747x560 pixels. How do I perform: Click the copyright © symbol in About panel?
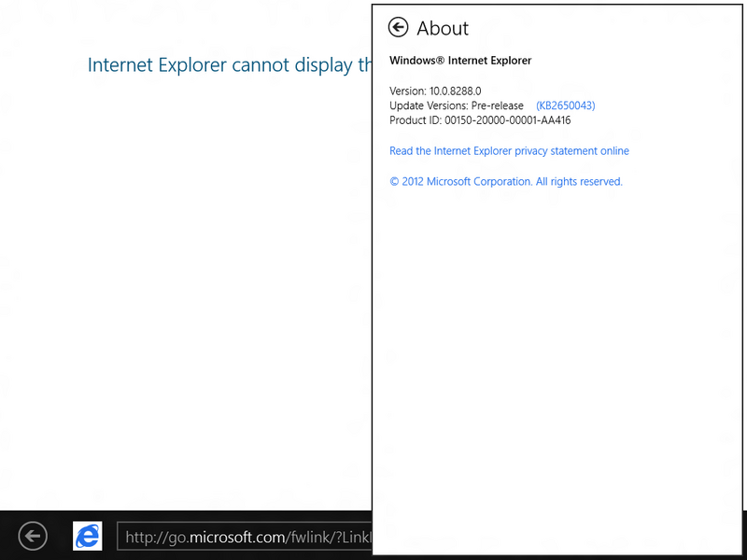coord(394,181)
